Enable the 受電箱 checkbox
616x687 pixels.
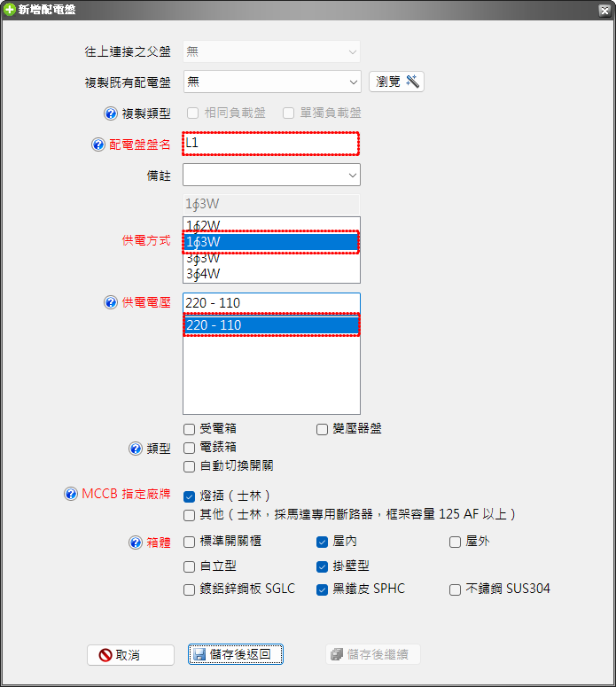click(x=189, y=430)
